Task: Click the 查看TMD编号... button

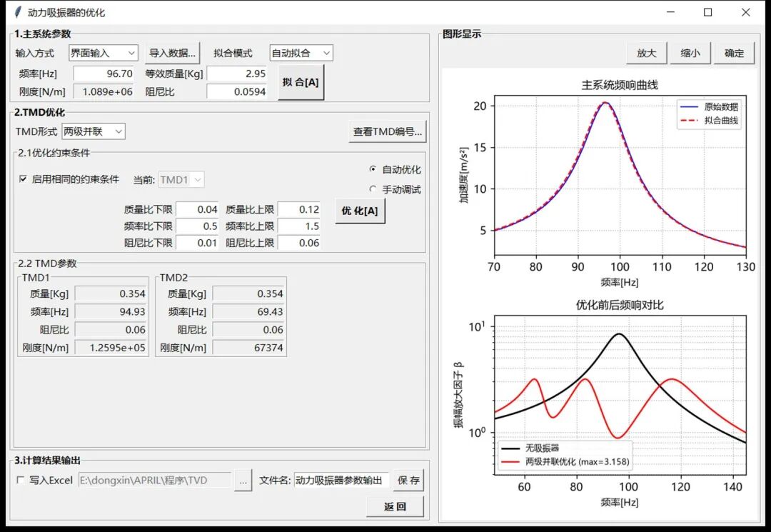Action: click(x=388, y=132)
